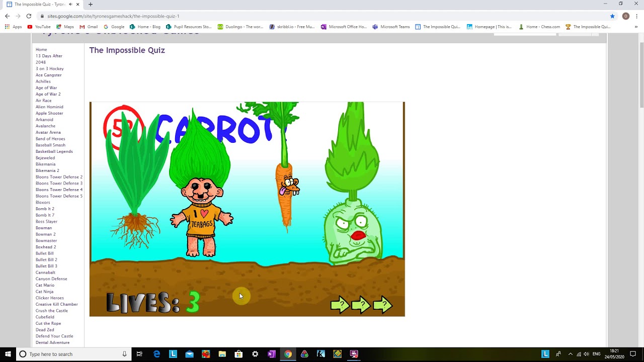Open Task View on the taskbar
The height and width of the screenshot is (362, 644).
pyautogui.click(x=139, y=354)
